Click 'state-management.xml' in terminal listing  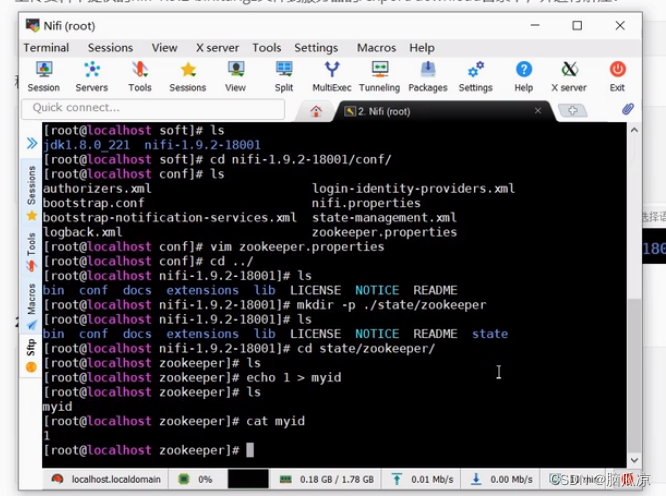384,217
